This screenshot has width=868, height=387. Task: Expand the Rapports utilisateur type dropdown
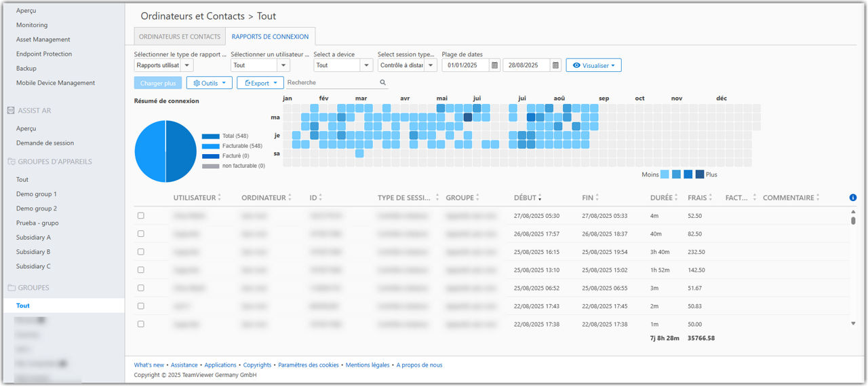click(164, 65)
